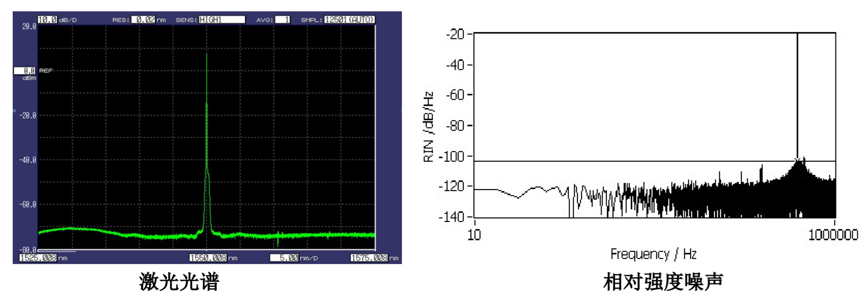Click the 相对强度噪声 caption
Image resolution: width=868 pixels, height=304 pixels.
663,282
